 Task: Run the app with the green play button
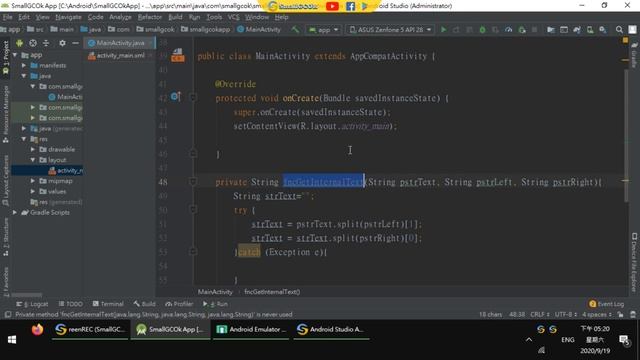pos(444,29)
